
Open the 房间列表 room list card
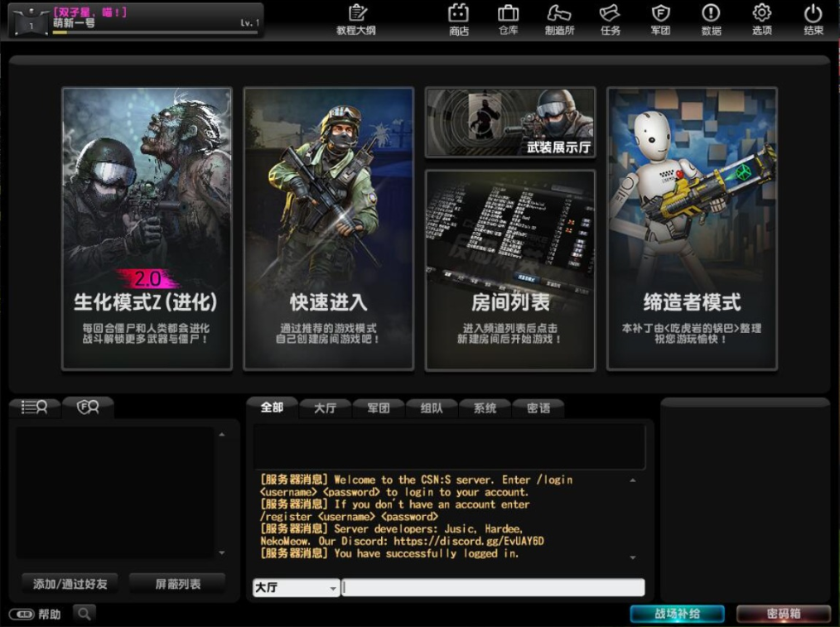[x=510, y=270]
